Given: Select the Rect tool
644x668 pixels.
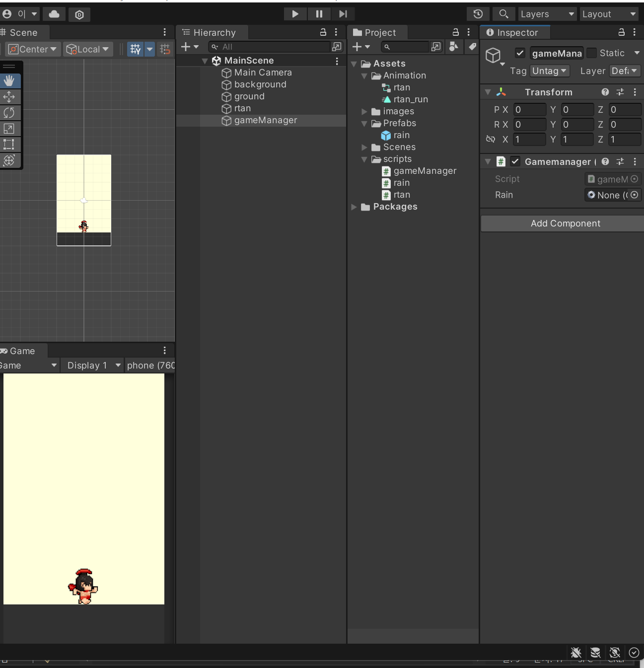Looking at the screenshot, I should (9, 145).
